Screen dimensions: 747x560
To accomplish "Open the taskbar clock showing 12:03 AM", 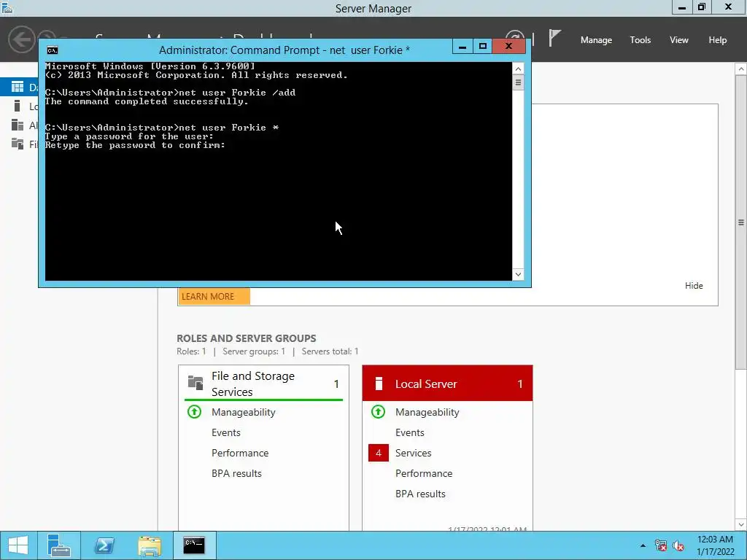I will 715,545.
